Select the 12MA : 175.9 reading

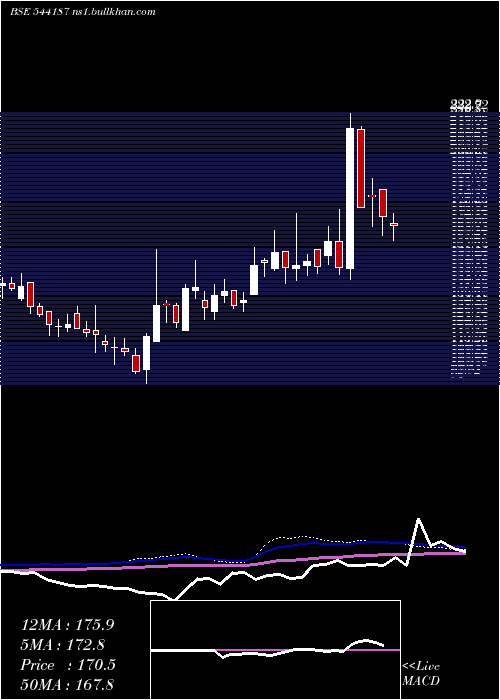tap(67, 625)
